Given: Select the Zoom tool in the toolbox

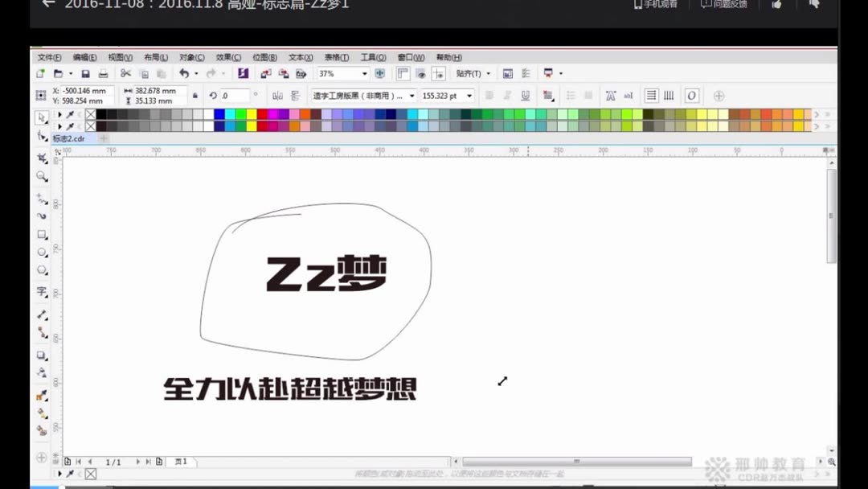Looking at the screenshot, I should tap(42, 177).
